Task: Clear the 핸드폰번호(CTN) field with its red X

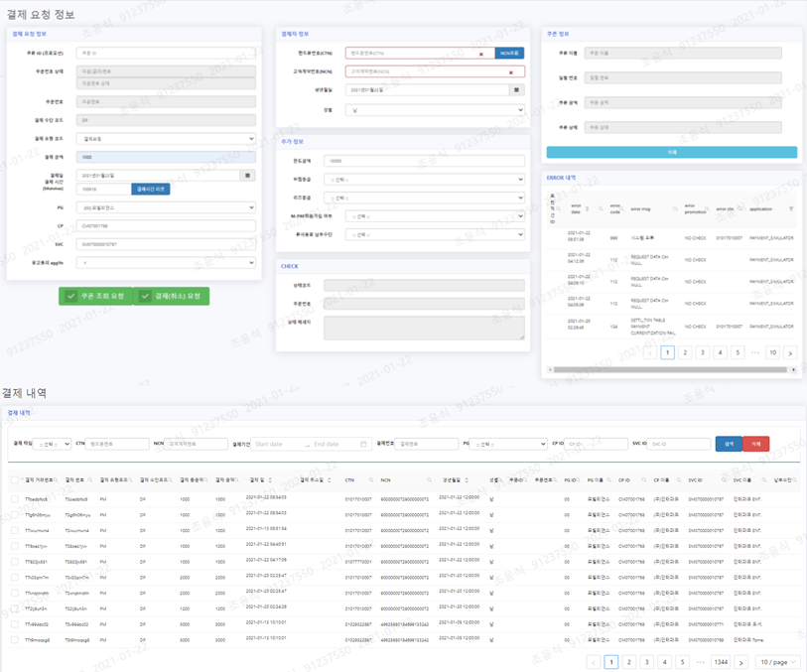Action: [481, 54]
